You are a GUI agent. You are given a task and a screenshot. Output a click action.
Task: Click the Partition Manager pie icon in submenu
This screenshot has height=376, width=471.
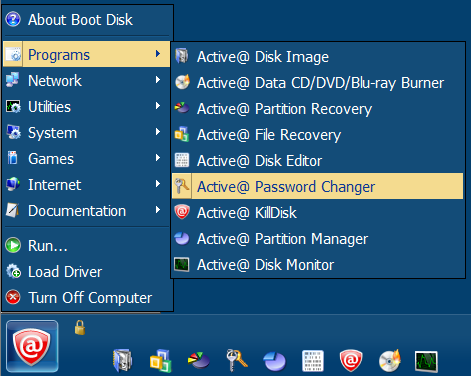182,238
